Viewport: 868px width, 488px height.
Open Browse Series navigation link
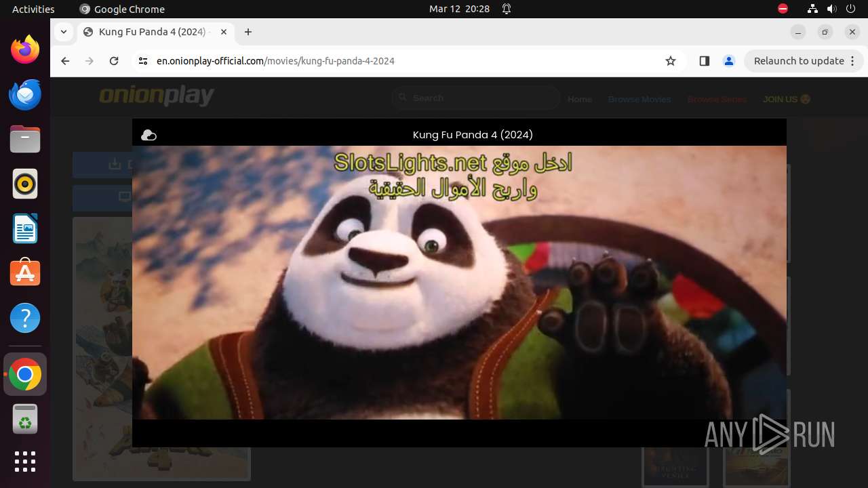click(x=717, y=99)
